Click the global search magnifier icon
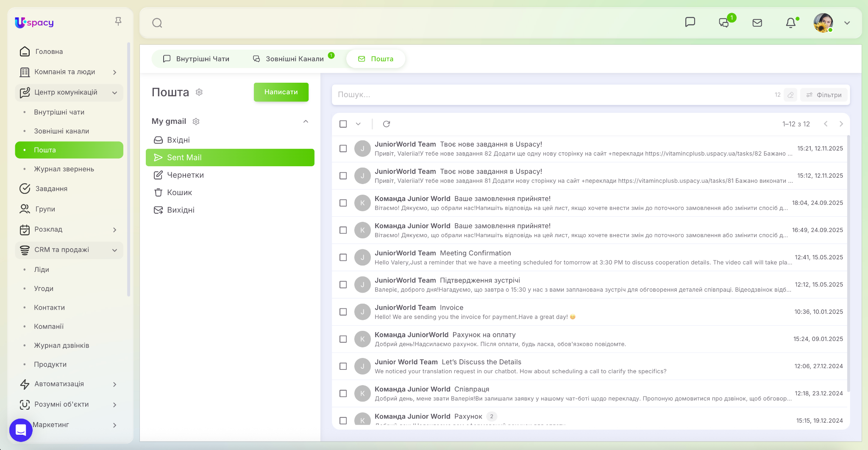Image resolution: width=868 pixels, height=450 pixels. tap(157, 23)
